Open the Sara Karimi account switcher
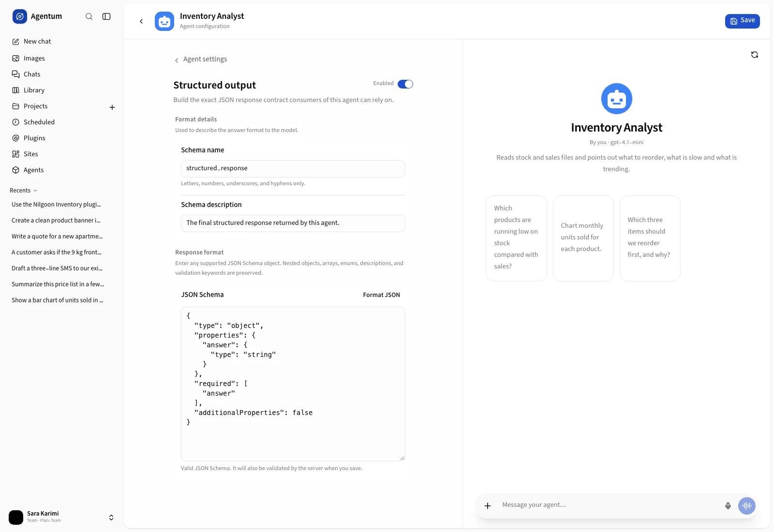 tap(61, 517)
